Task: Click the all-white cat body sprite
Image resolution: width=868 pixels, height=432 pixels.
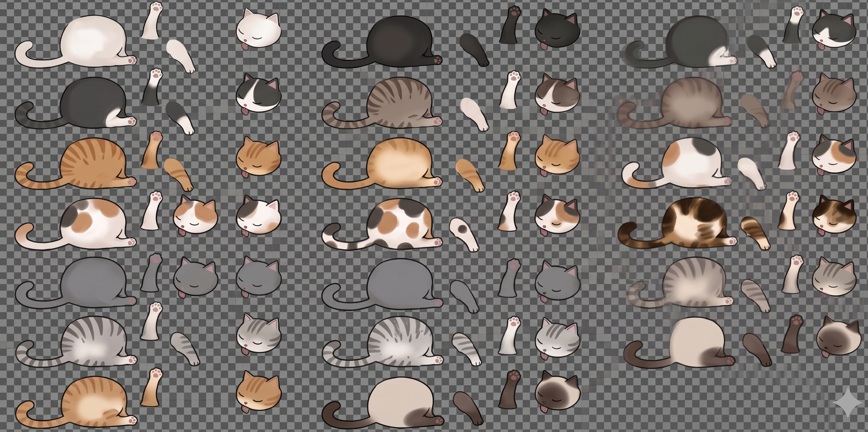Action: [x=76, y=41]
